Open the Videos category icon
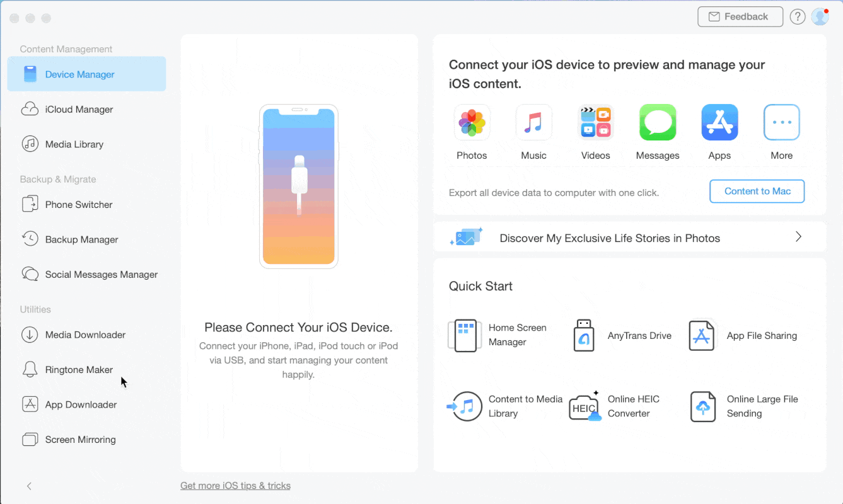This screenshot has width=843, height=504. pos(596,122)
